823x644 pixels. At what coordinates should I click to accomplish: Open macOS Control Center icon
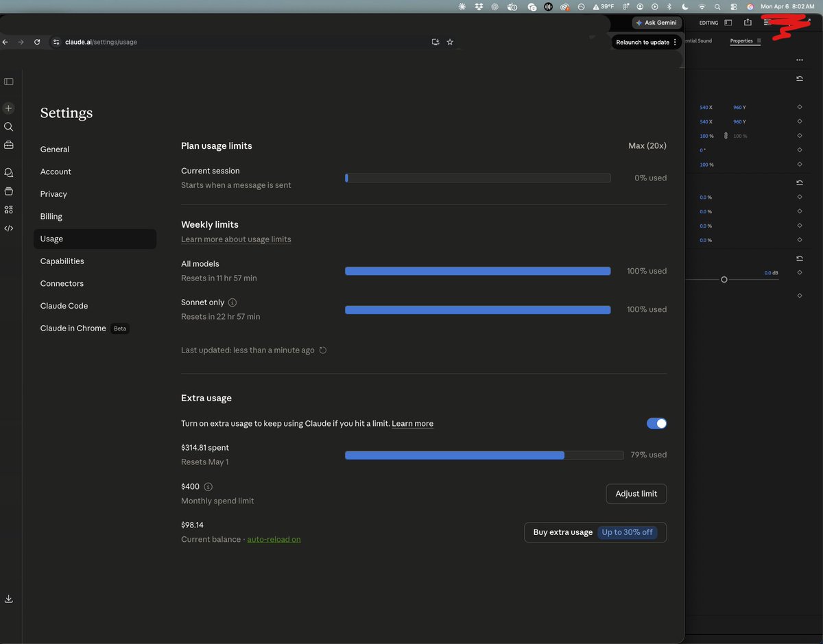(733, 6)
